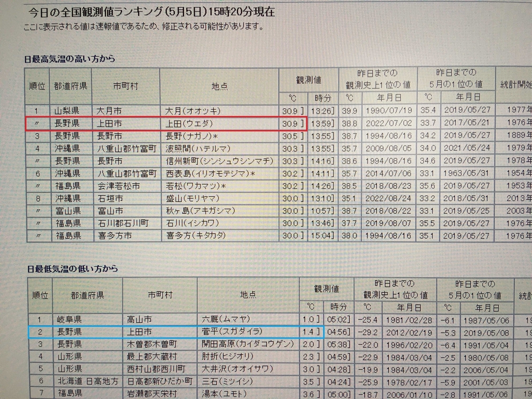Select the record date 1981/02/28
Image resolution: width=532 pixels, height=399 pixels.
408,319
